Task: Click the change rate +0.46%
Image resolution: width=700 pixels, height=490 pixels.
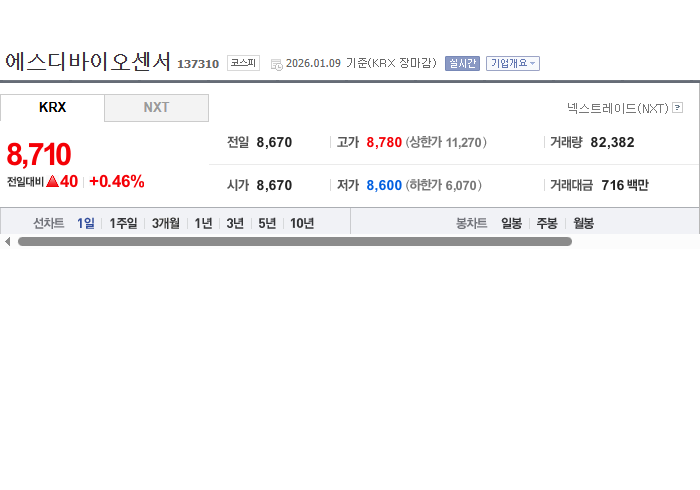Action: click(117, 181)
